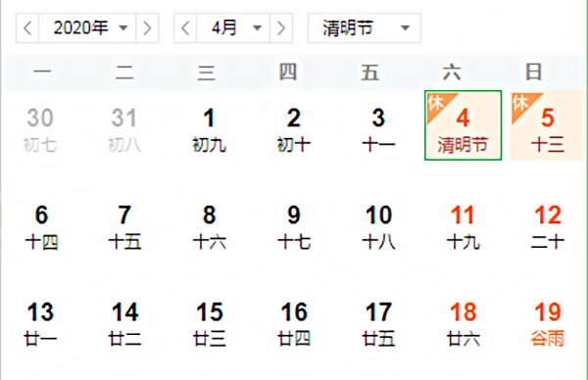588x380 pixels.
Task: Open the 2020年 year dropdown
Action: point(87,28)
